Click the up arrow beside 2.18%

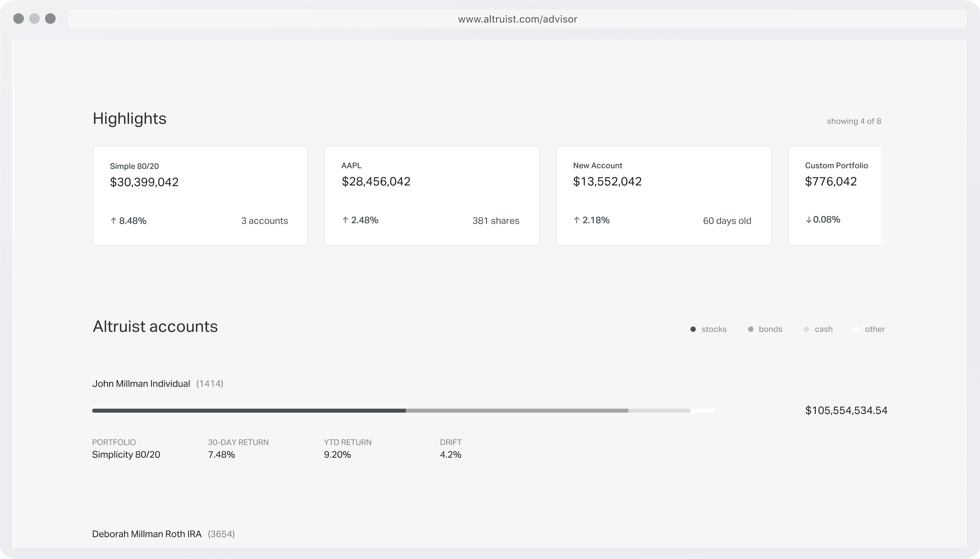click(576, 220)
